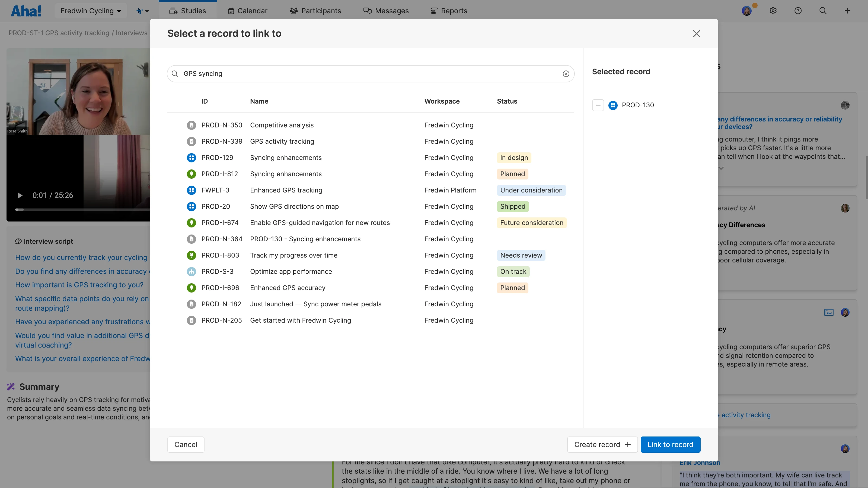Remove PROD-130 using the minus control
This screenshot has width=868, height=488.
click(x=598, y=105)
